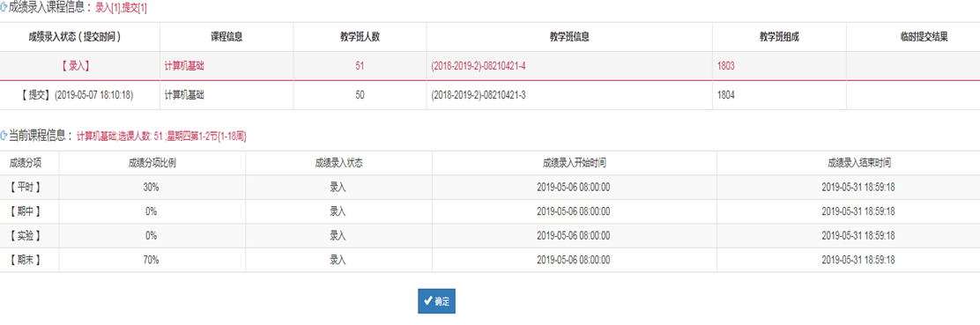Click end time in the 平时 row
This screenshot has width=980, height=325.
858,188
